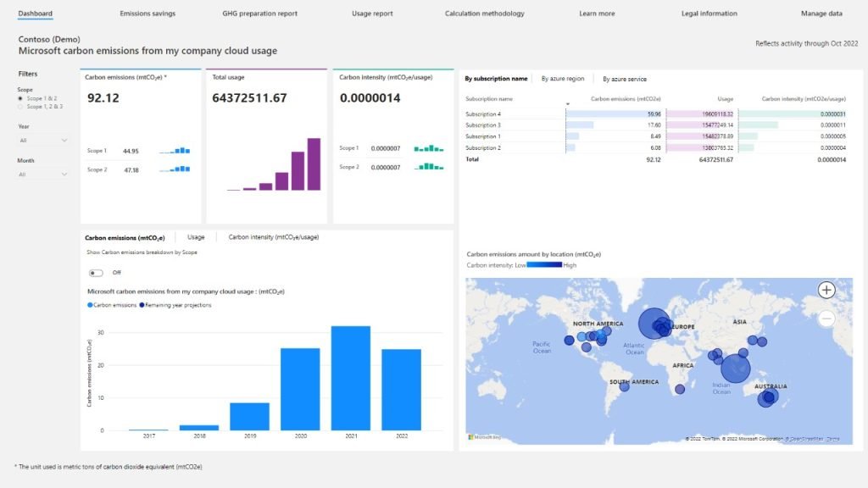Select the 2021 carbon emissions bar
This screenshot has width=868, height=488.
[350, 378]
